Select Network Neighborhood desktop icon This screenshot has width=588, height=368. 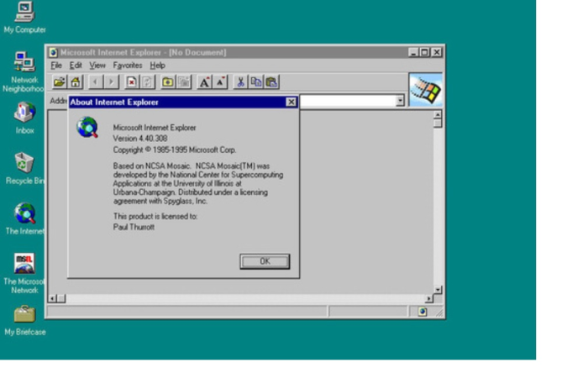(24, 71)
